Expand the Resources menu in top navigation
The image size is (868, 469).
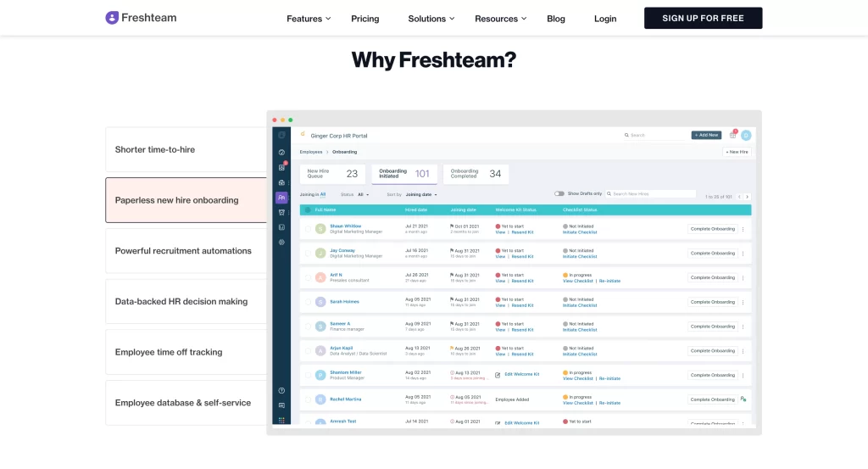[500, 19]
